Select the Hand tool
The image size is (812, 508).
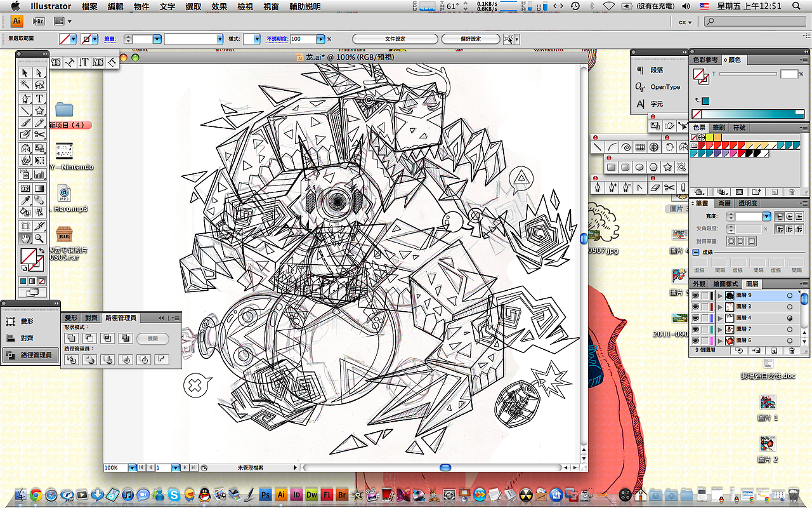tap(25, 238)
